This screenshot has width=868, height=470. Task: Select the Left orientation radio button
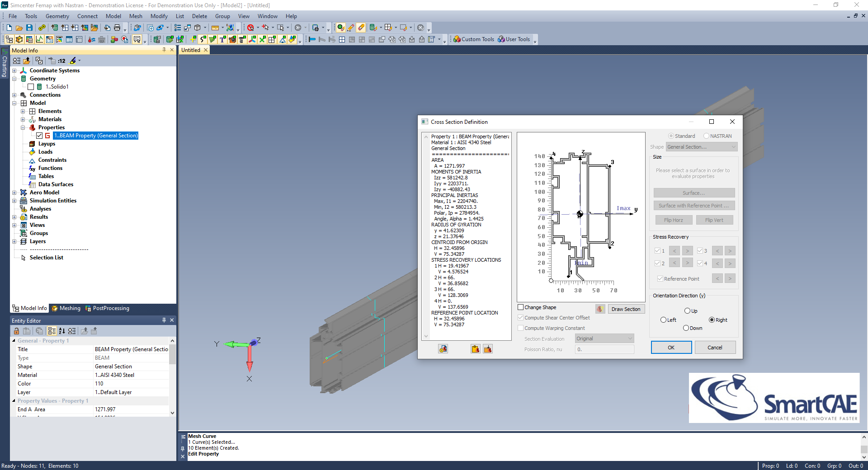tap(663, 320)
